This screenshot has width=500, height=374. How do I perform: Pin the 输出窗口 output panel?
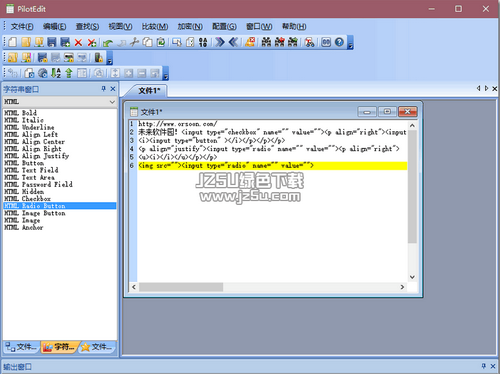(x=483, y=366)
